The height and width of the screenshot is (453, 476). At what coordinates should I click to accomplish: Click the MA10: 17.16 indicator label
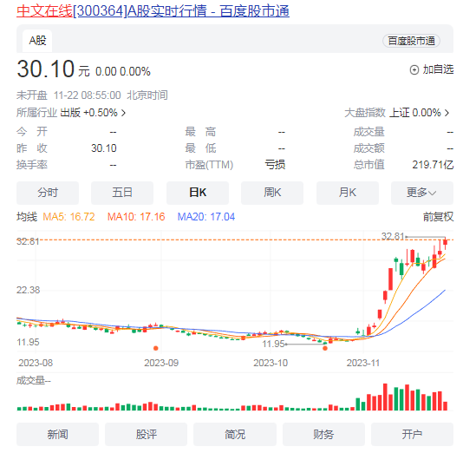click(136, 217)
